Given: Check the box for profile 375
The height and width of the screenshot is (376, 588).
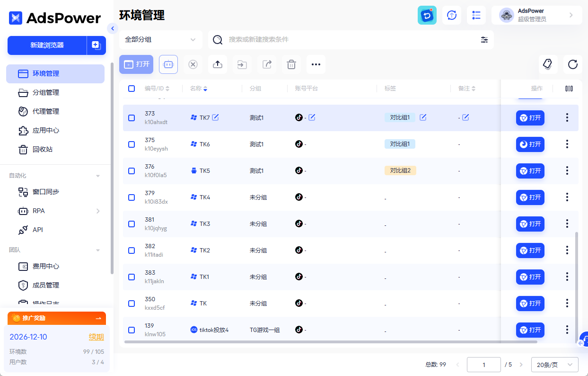Looking at the screenshot, I should [132, 144].
